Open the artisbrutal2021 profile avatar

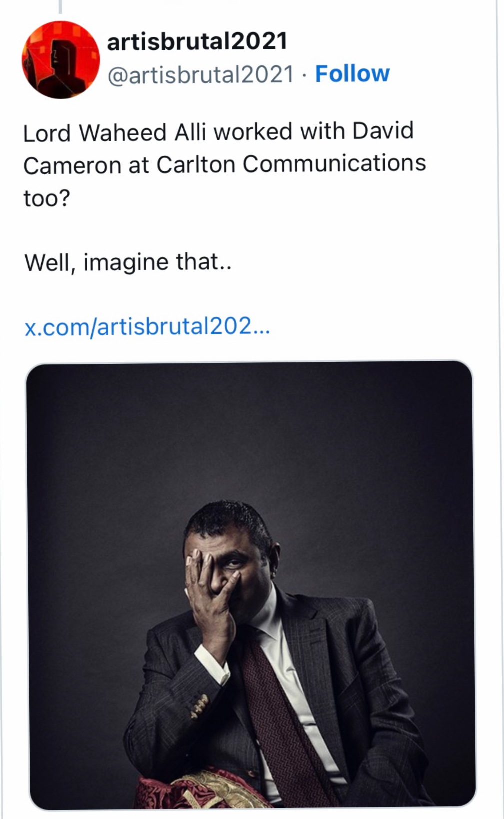[61, 60]
